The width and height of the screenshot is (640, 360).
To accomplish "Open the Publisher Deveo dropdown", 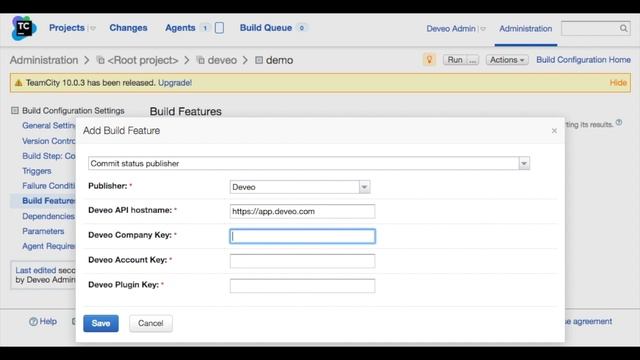I will 300,187.
